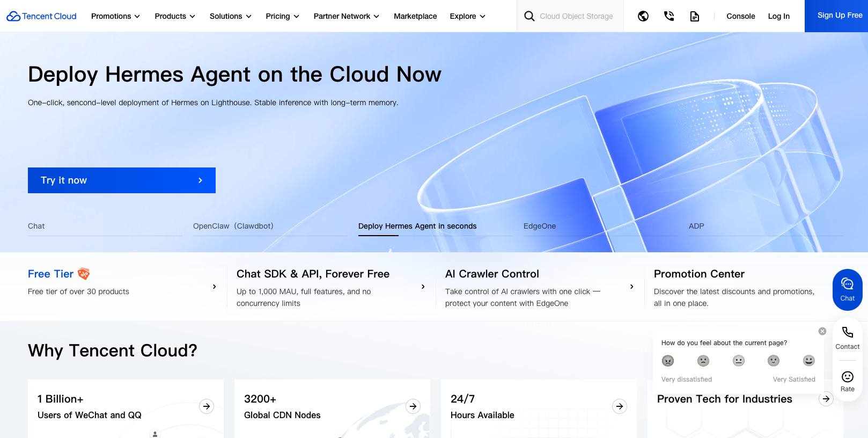This screenshot has height=438, width=868.
Task: Click arrow on 3200+ Global CDN Nodes card
Action: tap(413, 406)
